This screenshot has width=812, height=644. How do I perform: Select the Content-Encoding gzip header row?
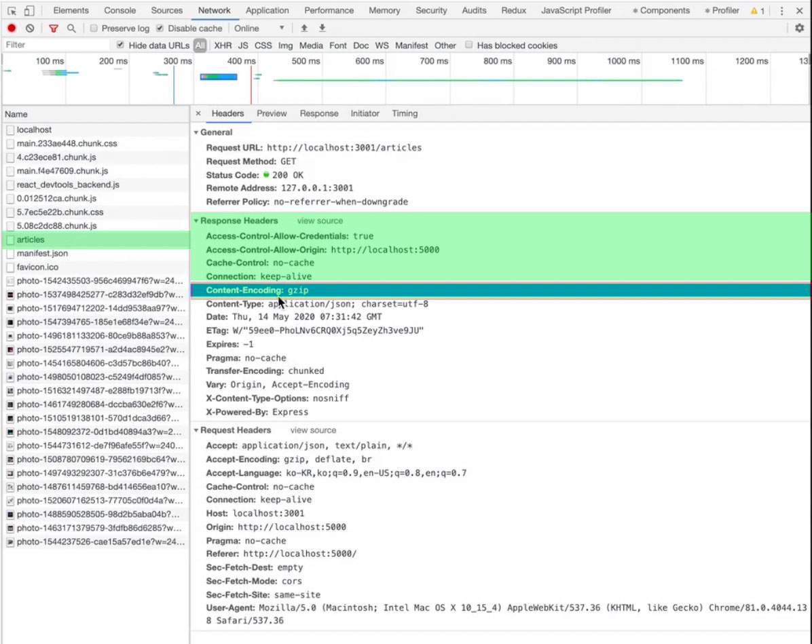tap(500, 290)
